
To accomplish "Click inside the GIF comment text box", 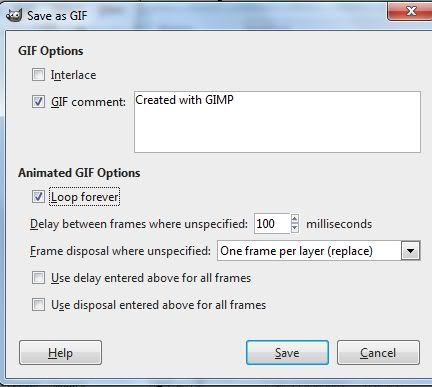I will coord(277,122).
